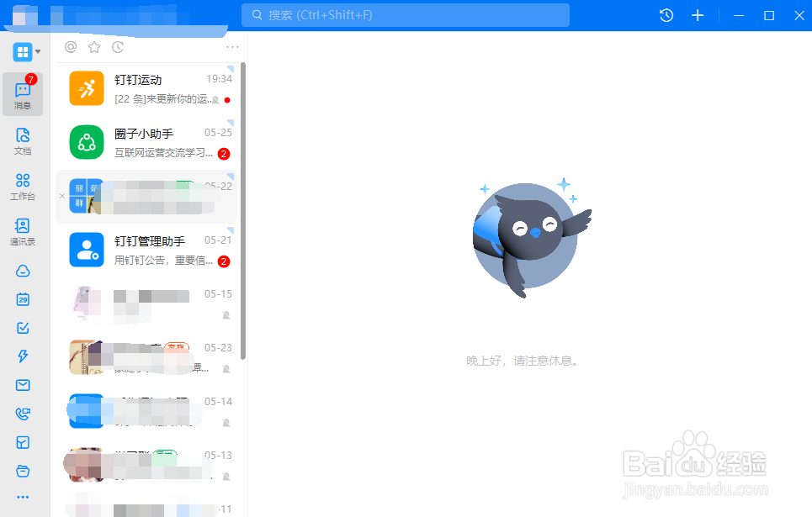The image size is (812, 517).
Task: Open the 圈子小助手 conversation
Action: 146,142
